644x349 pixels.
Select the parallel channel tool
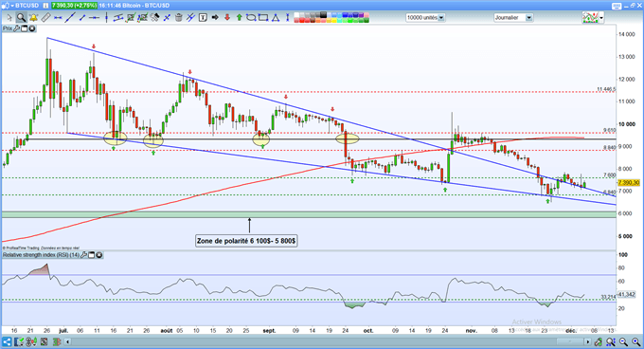tap(118, 18)
